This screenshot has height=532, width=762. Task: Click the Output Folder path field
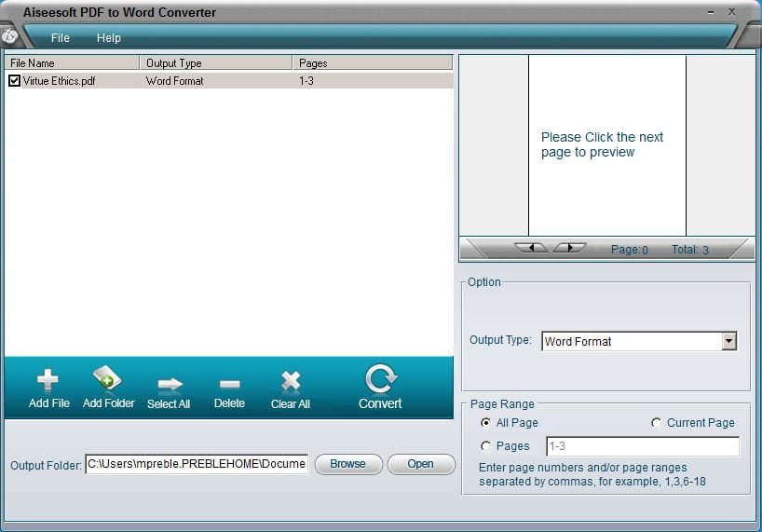[197, 464]
